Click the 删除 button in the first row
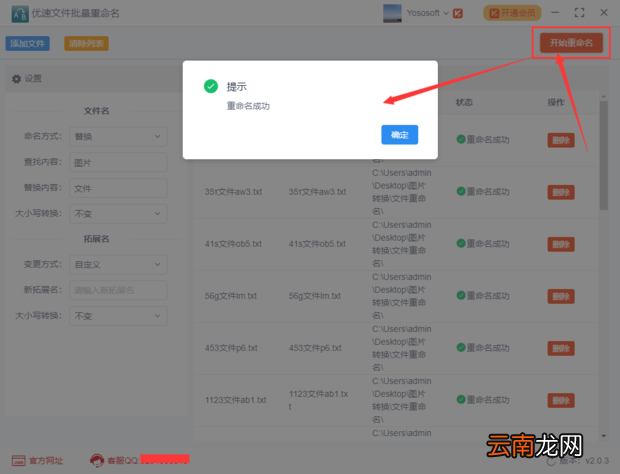 [561, 140]
